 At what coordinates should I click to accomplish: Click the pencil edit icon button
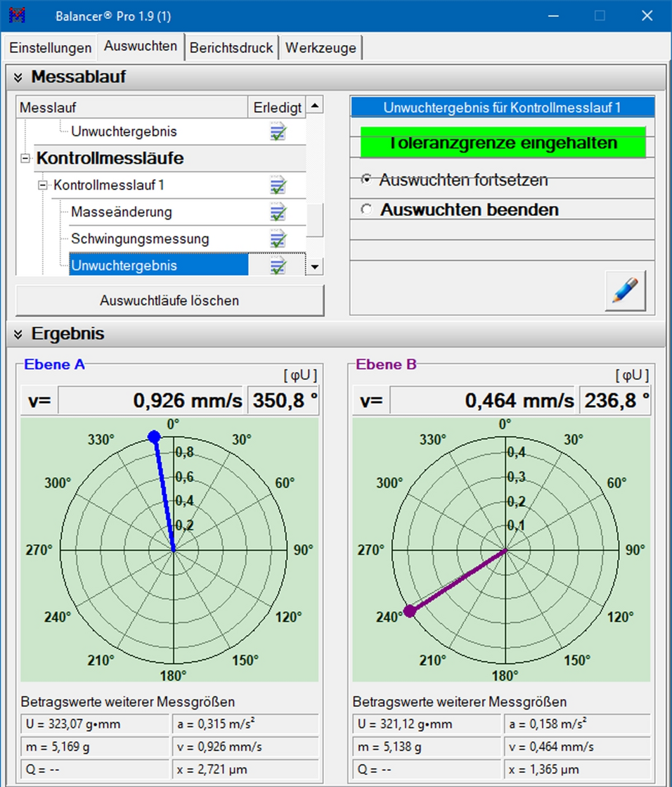click(625, 291)
